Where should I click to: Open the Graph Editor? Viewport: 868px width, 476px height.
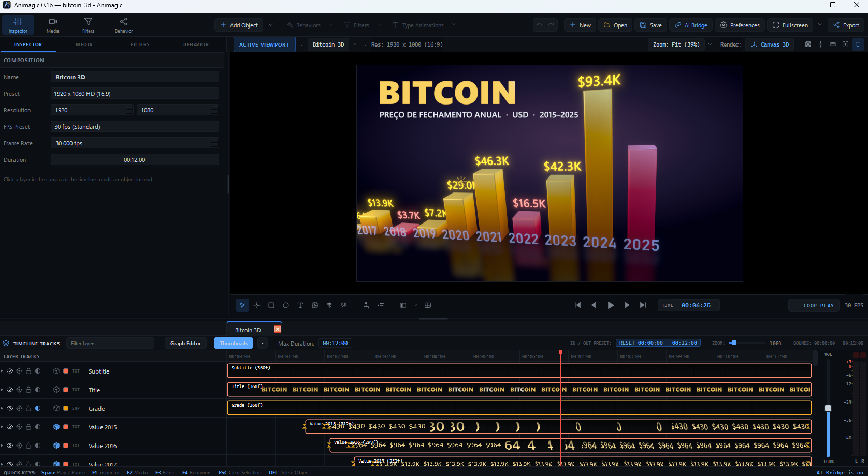pyautogui.click(x=185, y=343)
